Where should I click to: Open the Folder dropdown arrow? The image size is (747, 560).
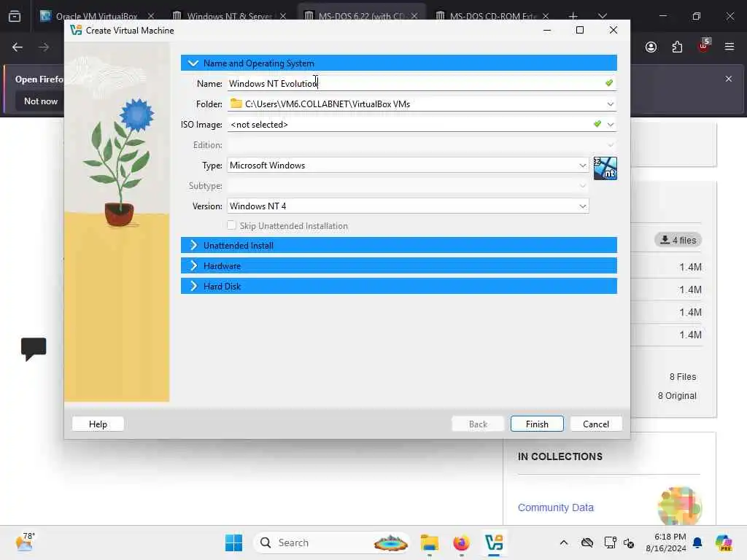click(x=611, y=104)
